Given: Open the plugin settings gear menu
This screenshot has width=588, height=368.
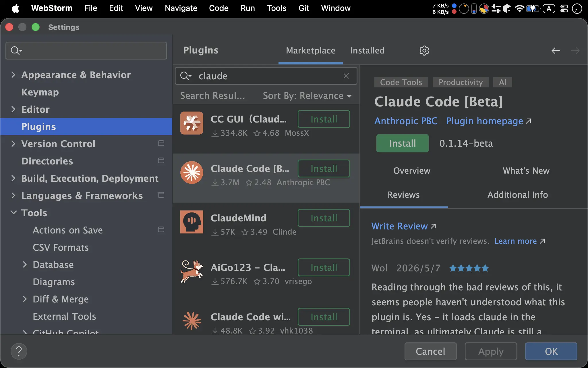Looking at the screenshot, I should pos(424,51).
